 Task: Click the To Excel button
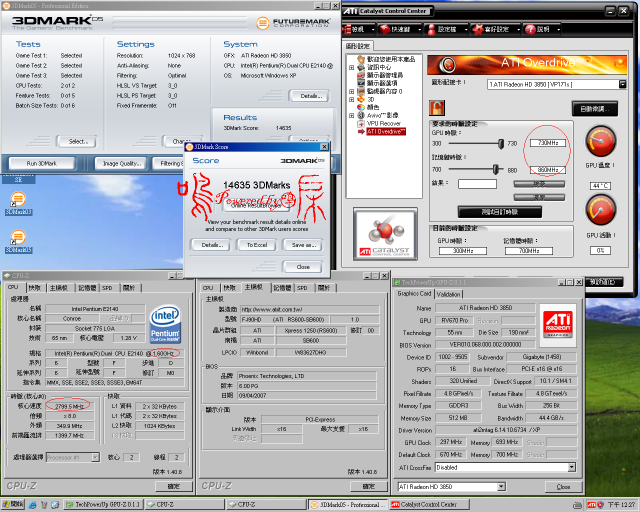pos(257,245)
